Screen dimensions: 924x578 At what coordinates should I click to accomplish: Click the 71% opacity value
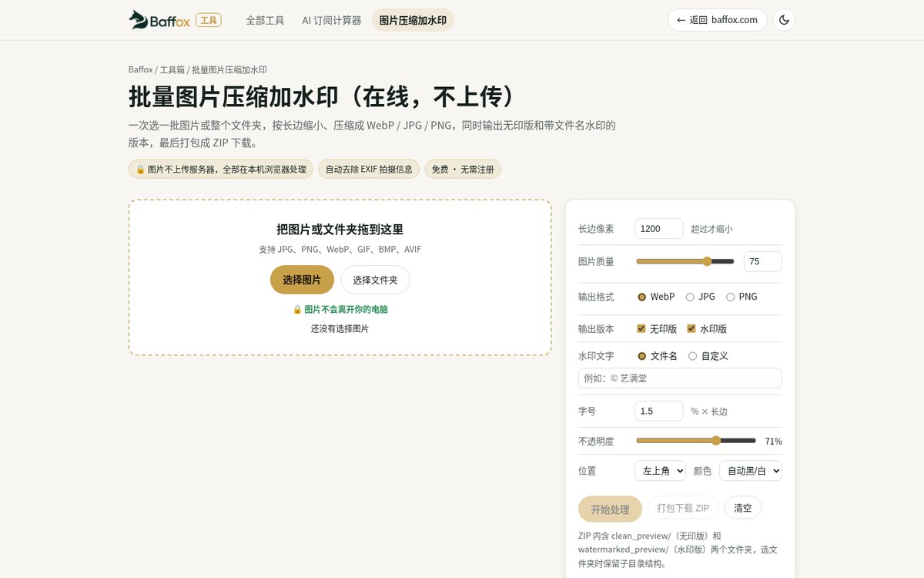coord(773,442)
